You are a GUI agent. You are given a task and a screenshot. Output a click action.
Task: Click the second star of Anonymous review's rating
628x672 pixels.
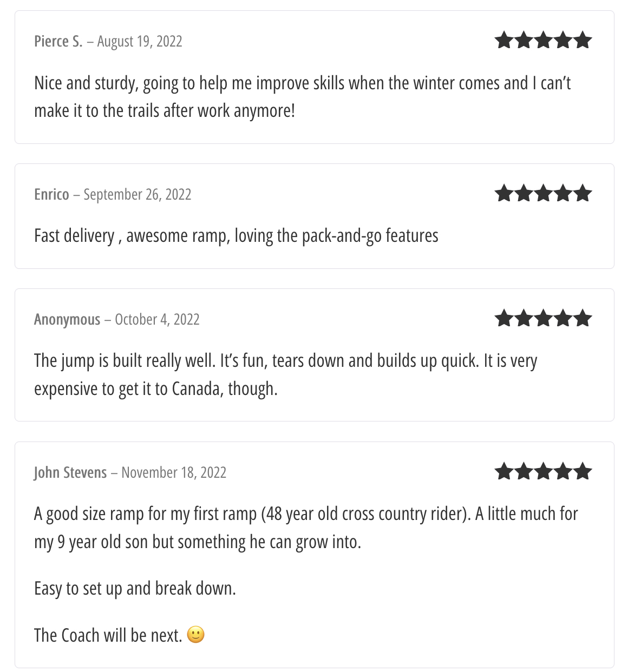click(x=524, y=319)
